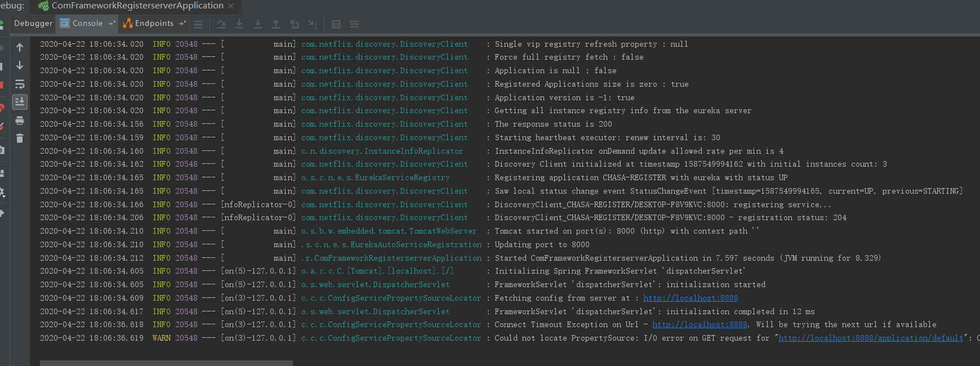Click the red Stop icon
This screenshot has height=366, width=980.
click(2, 85)
